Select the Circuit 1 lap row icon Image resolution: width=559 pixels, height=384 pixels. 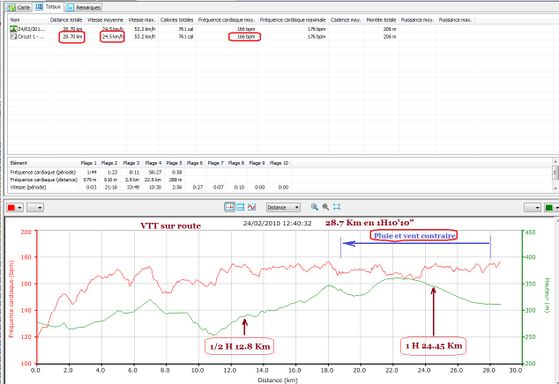tap(14, 36)
